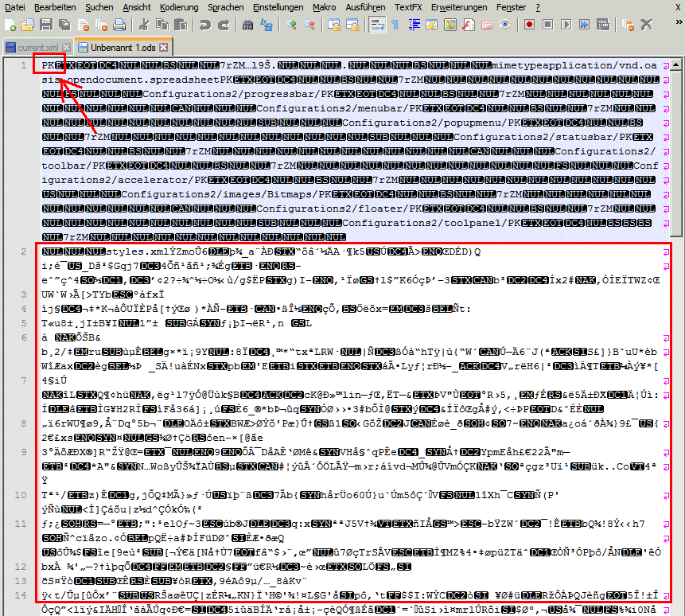
Task: Toggle word wrap in the toolbar
Action: tap(376, 25)
